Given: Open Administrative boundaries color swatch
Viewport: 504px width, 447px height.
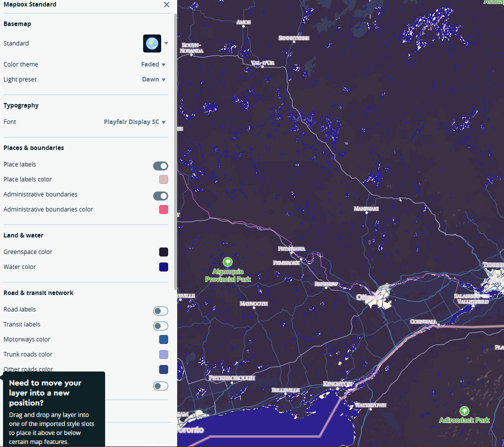Looking at the screenshot, I should tap(164, 209).
